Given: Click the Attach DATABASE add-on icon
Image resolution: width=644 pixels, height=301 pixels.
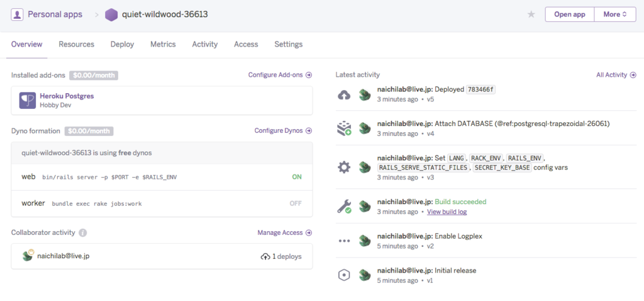Looking at the screenshot, I should pos(344,129).
